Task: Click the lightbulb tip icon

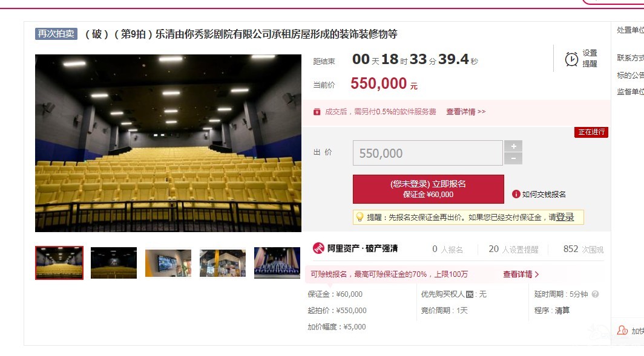Action: tap(360, 217)
